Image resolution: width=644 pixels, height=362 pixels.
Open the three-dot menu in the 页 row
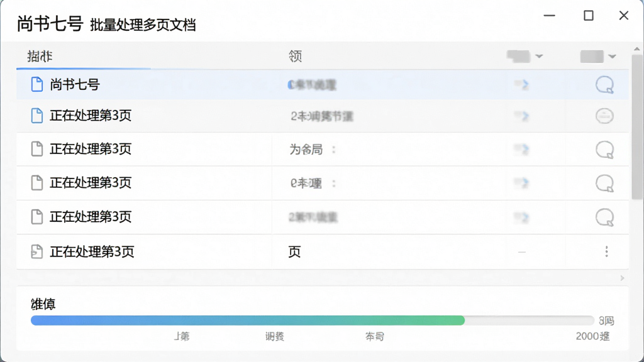click(x=606, y=251)
